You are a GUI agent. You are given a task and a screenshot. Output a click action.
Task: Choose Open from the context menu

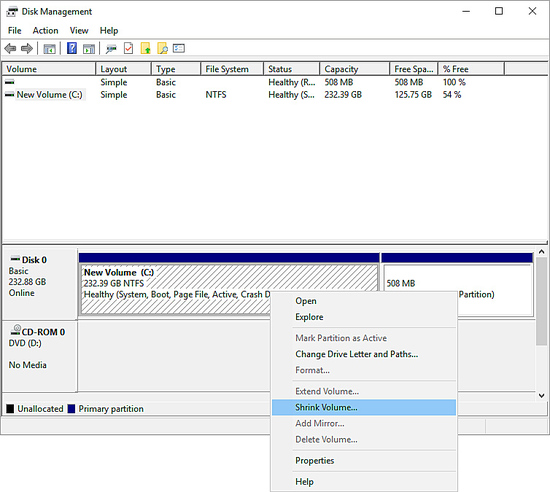click(364, 301)
